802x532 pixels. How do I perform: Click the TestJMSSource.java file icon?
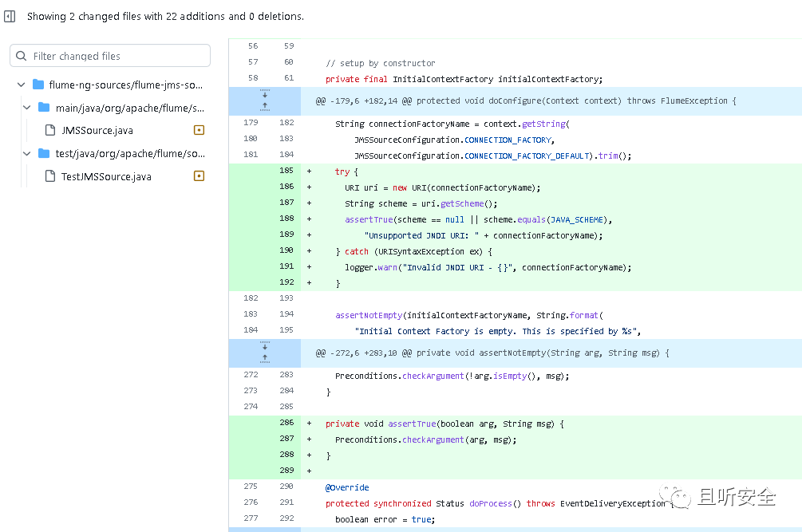[50, 176]
